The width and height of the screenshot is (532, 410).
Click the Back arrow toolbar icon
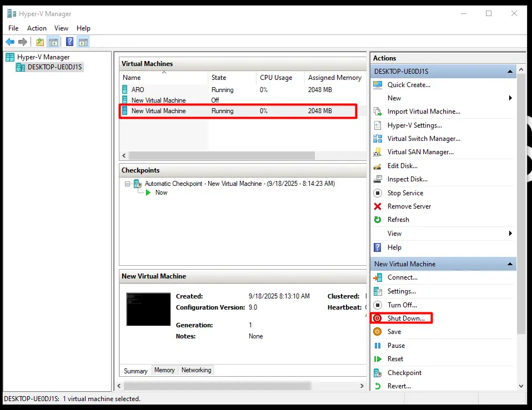(x=10, y=42)
